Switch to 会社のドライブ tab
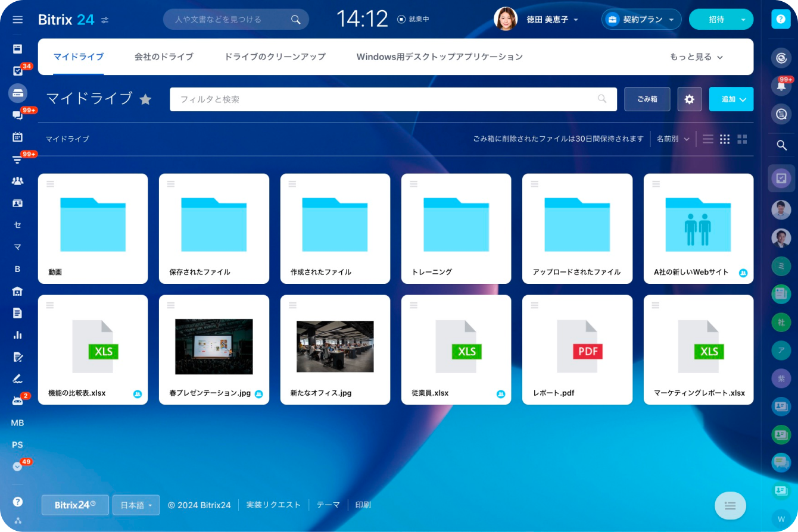The image size is (798, 532). click(164, 57)
